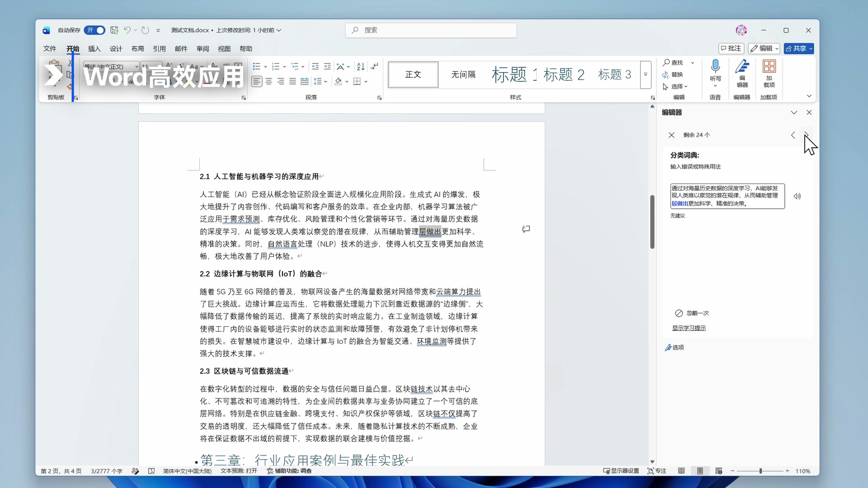Open the 视图 tab
This screenshot has height=488, width=868.
click(x=224, y=49)
